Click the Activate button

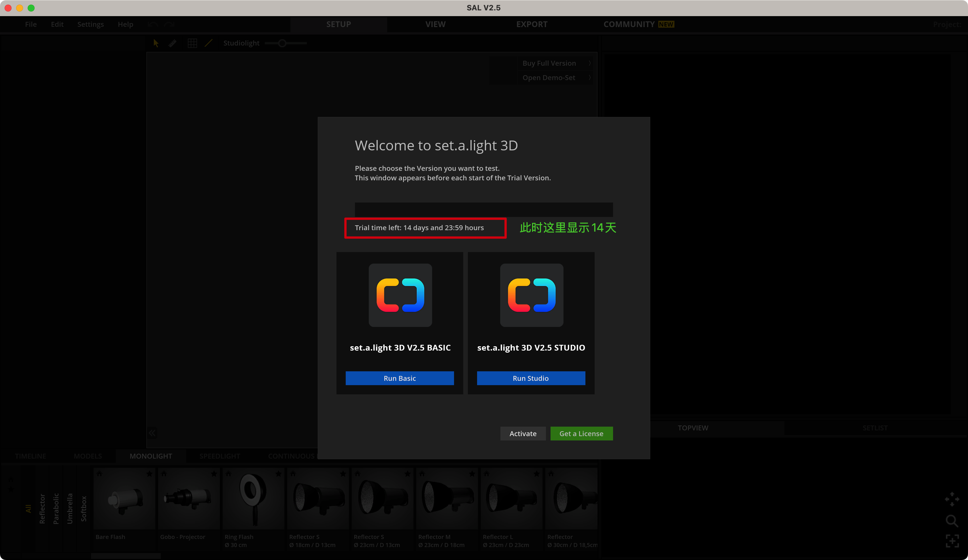tap(523, 434)
